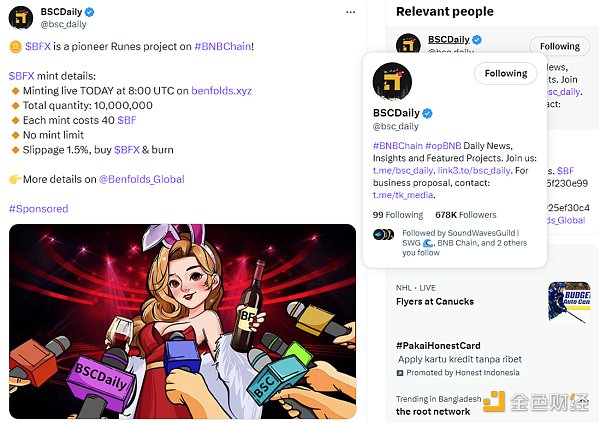The image size is (600, 423).
Task: Open the @Benfolds_Global mention
Action: pos(140,179)
